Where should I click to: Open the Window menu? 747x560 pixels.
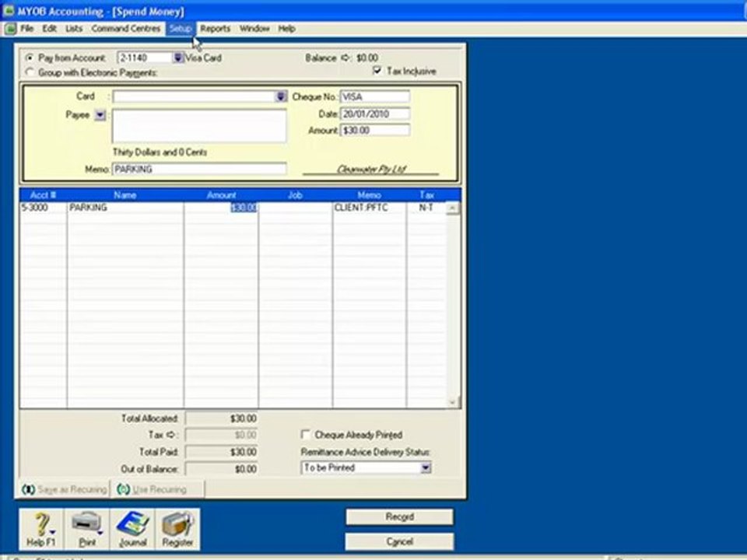tap(254, 29)
